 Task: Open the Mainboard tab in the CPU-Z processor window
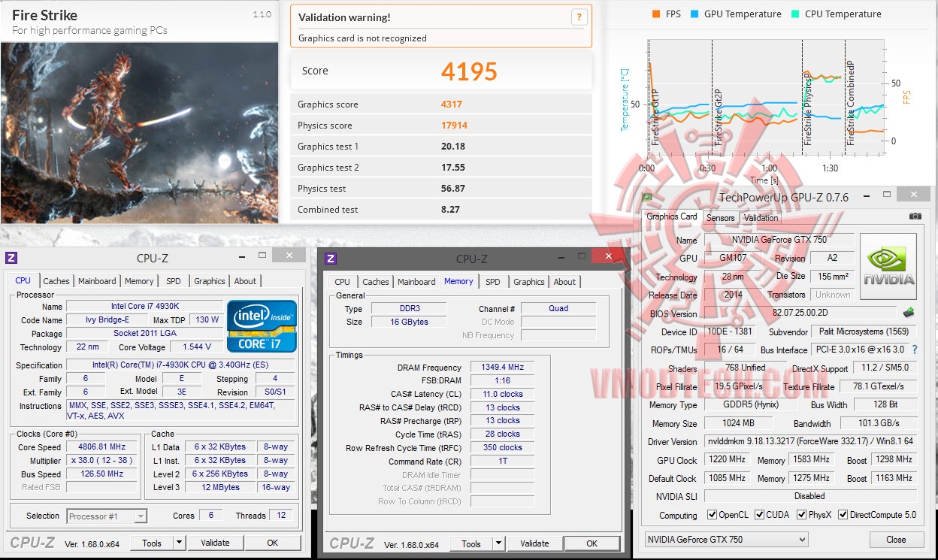[97, 281]
